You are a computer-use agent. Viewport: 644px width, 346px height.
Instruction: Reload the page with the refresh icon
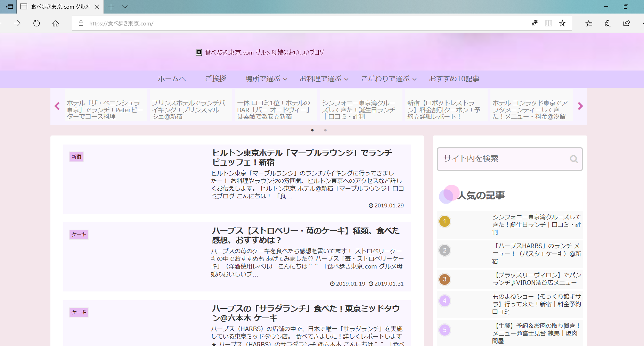[x=36, y=23]
